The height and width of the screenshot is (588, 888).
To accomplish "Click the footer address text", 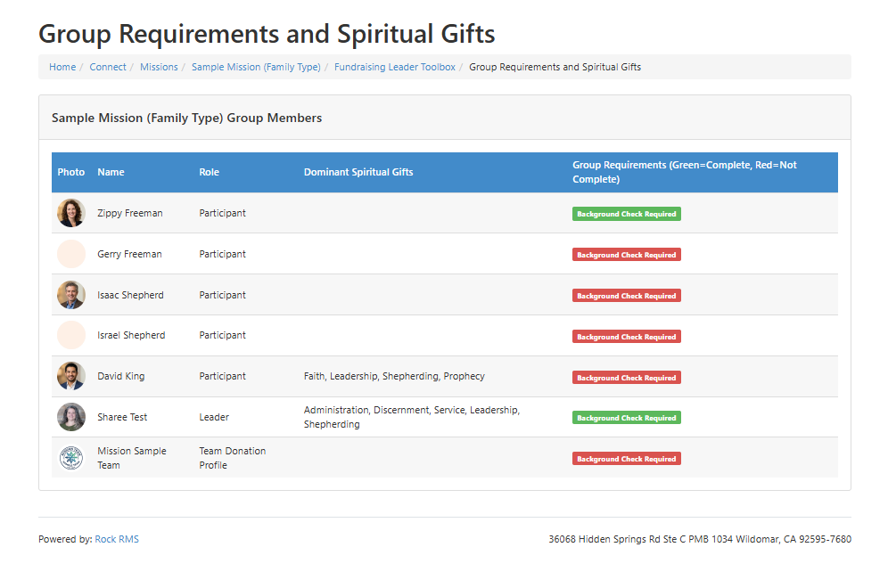I will [x=700, y=539].
